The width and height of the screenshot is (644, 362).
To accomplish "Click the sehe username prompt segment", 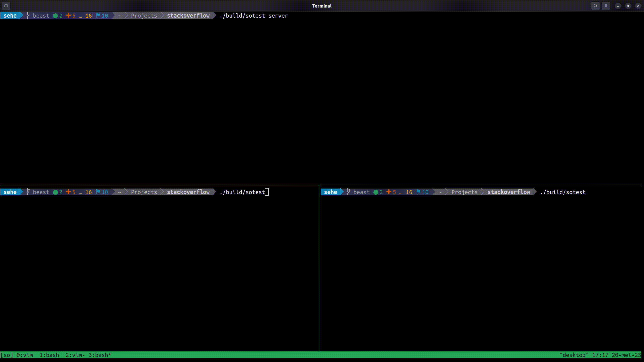I will point(10,16).
